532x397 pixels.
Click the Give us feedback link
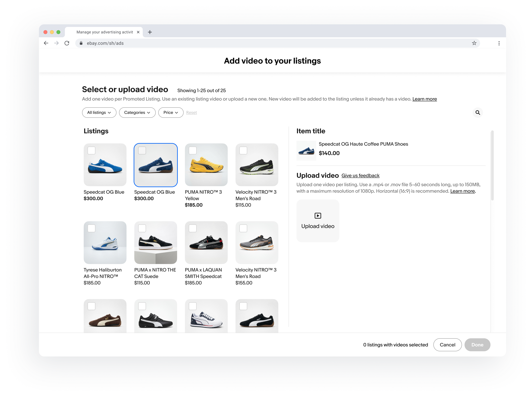click(x=360, y=175)
